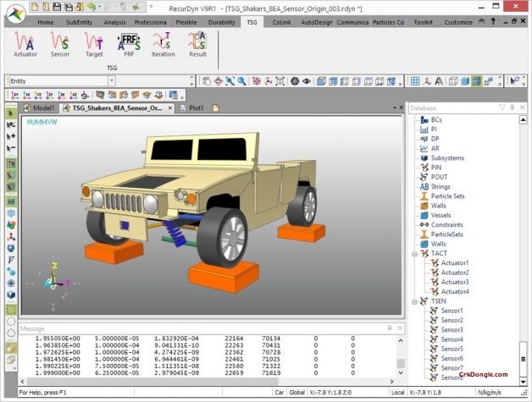The height and width of the screenshot is (402, 532).
Task: Switch to the Model1 document tab
Action: click(x=40, y=108)
